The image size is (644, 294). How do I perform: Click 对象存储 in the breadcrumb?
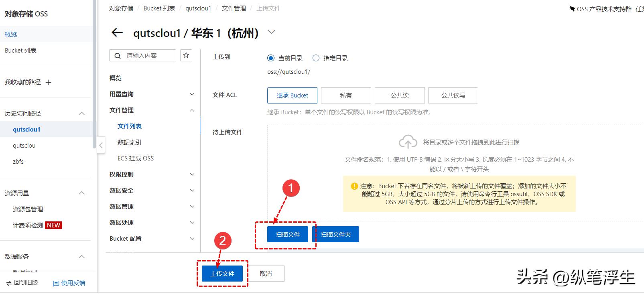click(121, 8)
